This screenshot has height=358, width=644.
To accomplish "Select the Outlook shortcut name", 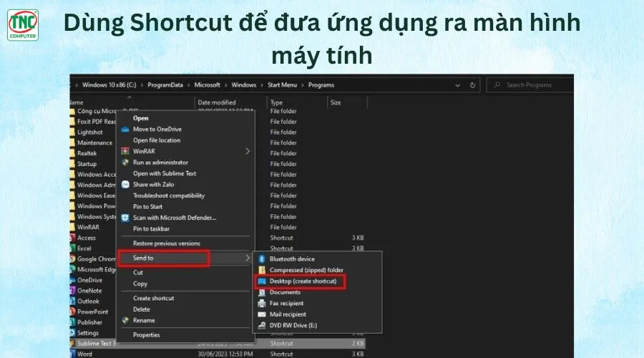I will (x=88, y=301).
